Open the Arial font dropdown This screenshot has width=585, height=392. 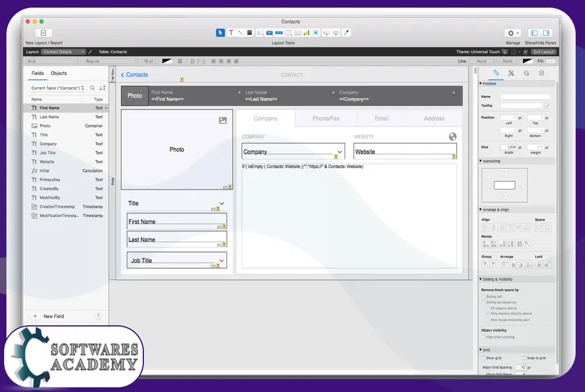coord(53,61)
